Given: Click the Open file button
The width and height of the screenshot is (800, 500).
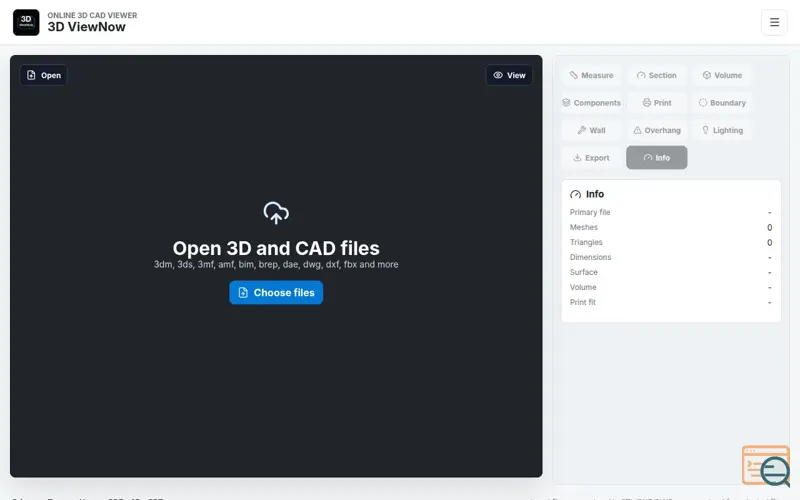Looking at the screenshot, I should 43,75.
